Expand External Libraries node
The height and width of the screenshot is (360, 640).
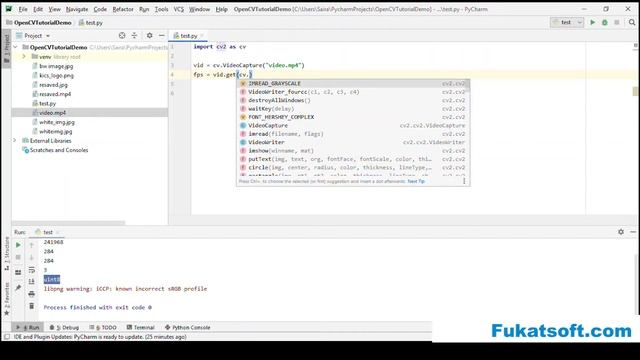[x=15, y=140]
